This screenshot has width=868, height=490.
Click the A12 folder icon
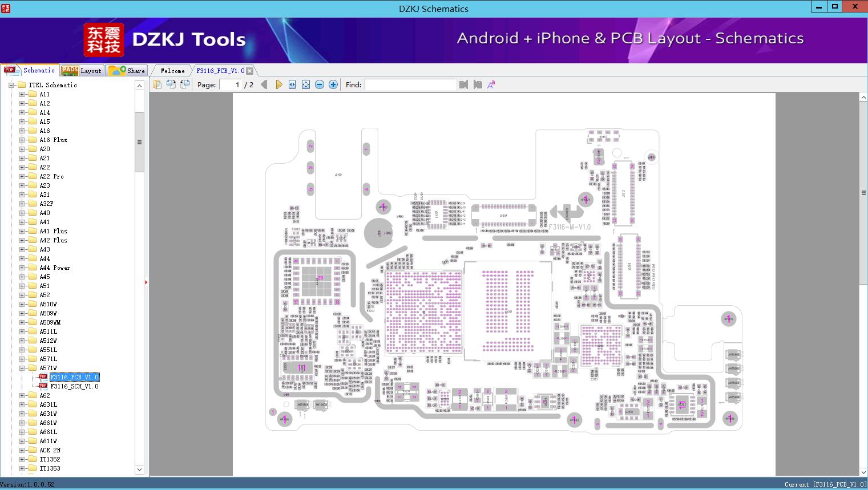click(33, 103)
